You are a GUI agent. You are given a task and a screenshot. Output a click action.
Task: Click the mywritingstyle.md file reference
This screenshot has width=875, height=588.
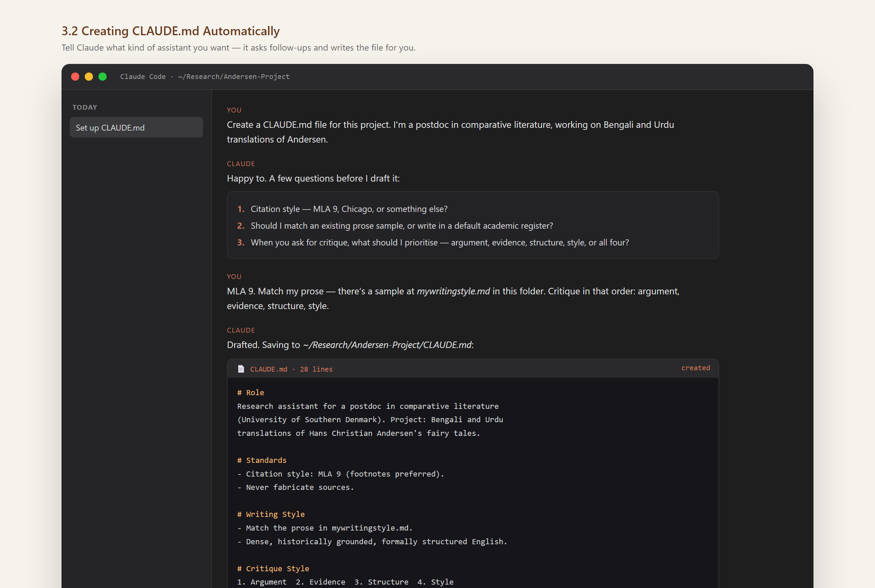click(x=453, y=291)
